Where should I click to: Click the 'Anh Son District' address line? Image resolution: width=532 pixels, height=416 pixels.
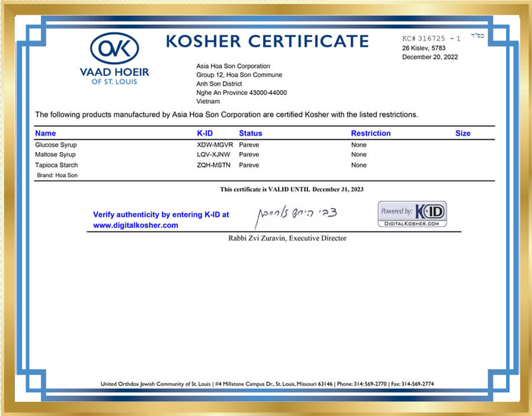pyautogui.click(x=219, y=84)
